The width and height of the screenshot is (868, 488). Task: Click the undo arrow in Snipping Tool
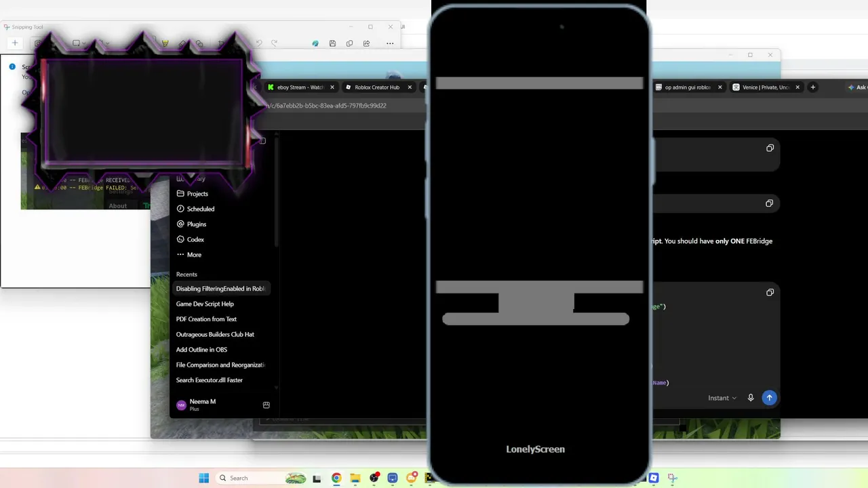click(x=258, y=43)
